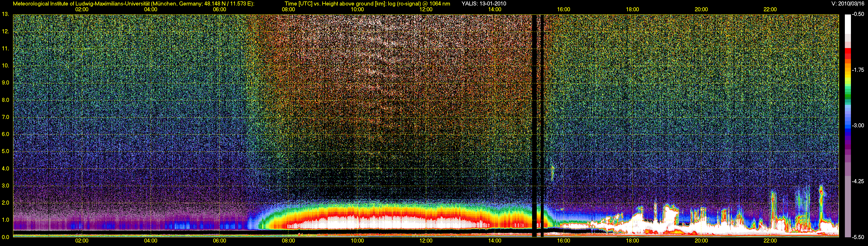Click the "1.0" height axis label
This screenshot has width=868, height=246.
coord(5,220)
